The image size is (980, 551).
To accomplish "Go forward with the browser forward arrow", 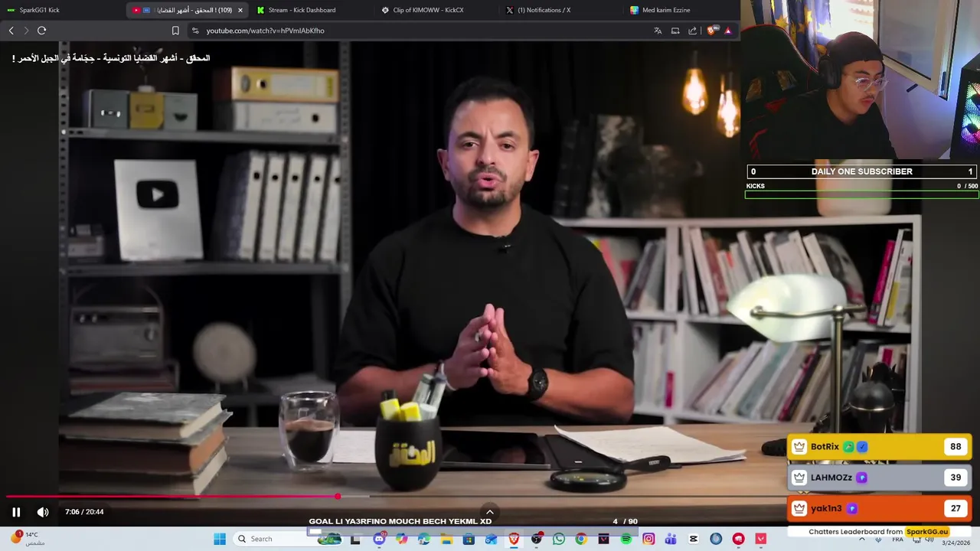I will pos(25,31).
